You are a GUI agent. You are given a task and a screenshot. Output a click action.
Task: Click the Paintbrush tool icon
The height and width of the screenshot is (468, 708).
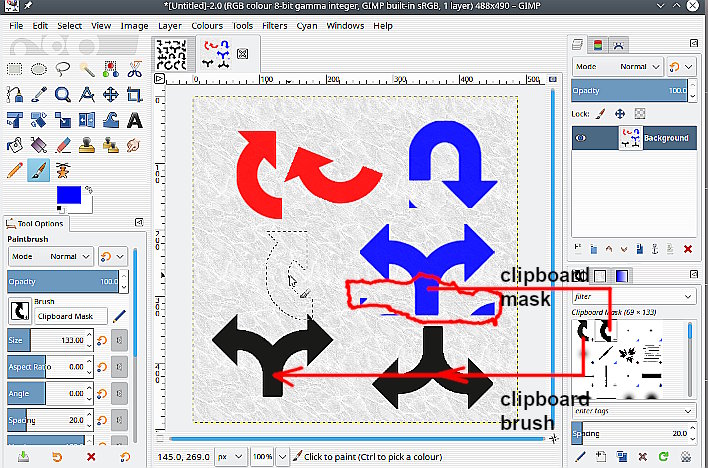[39, 171]
